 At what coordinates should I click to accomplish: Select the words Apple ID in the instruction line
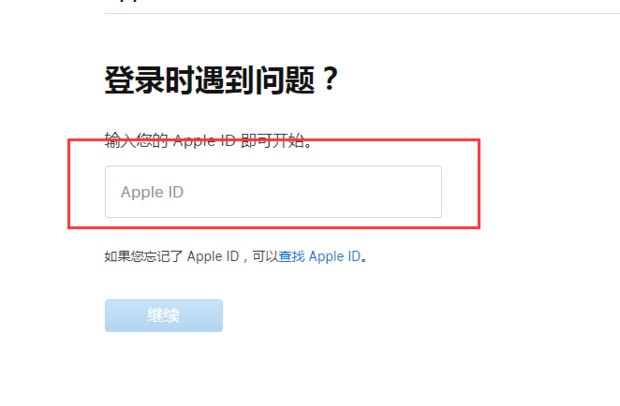pos(204,140)
